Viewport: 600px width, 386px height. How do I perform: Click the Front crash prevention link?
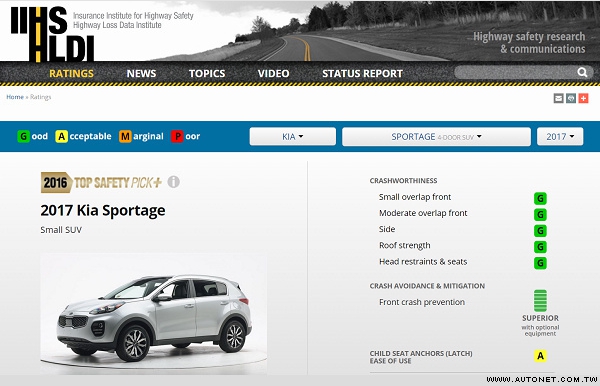pos(422,302)
